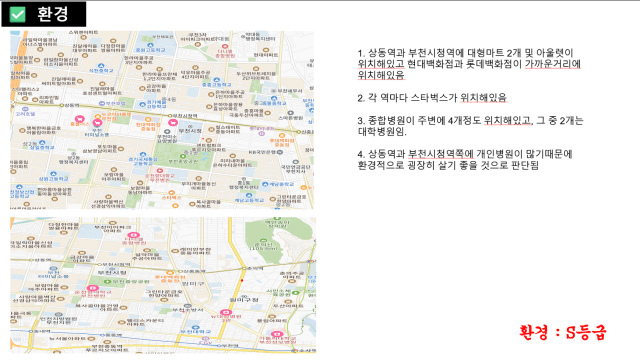Click the line '3. 종합병원이 주변에 4개정도'
This screenshot has height=362, width=640.
[x=471, y=120]
